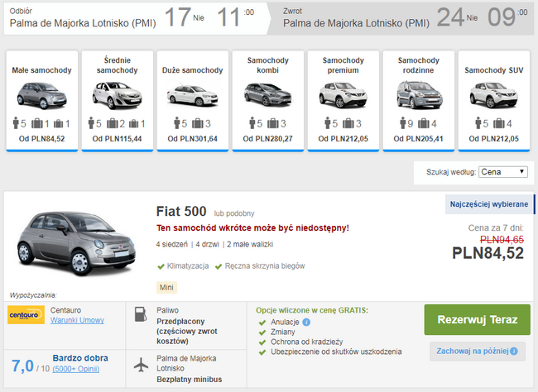
Task: Click the info icon on Zachowaj na później
Action: pyautogui.click(x=514, y=351)
